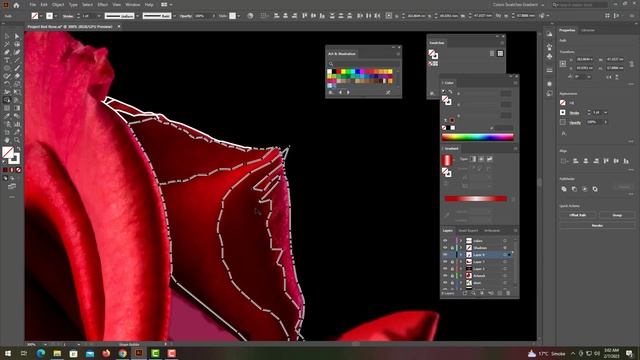Open the Window menu
This screenshot has height=360, width=640.
tap(133, 4)
